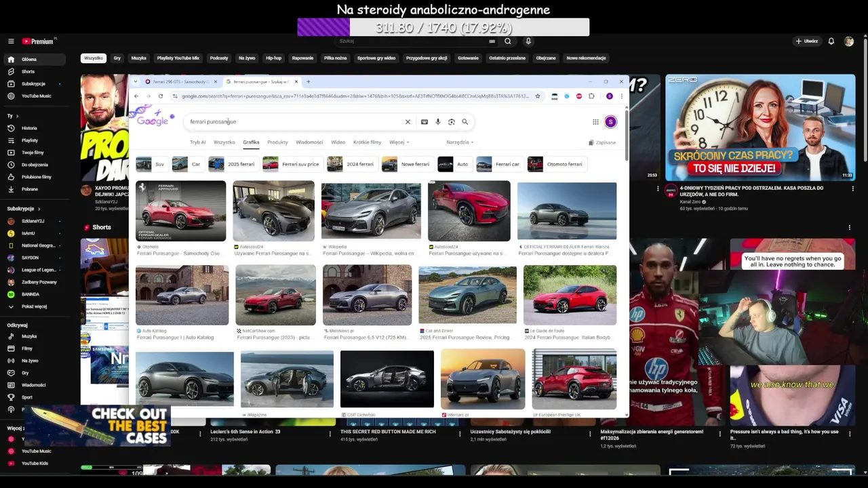868x488 pixels.
Task: Click the YouTube search magnifier button
Action: tap(507, 41)
